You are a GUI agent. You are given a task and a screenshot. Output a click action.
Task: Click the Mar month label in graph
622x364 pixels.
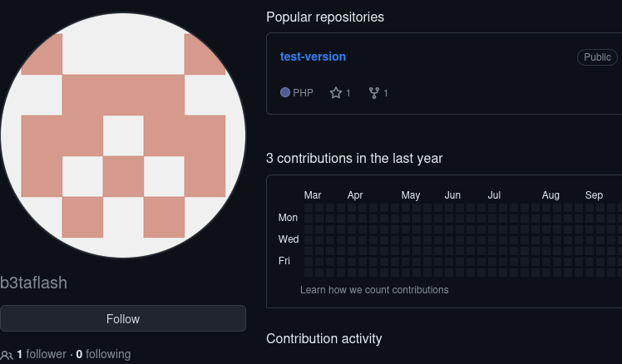[x=313, y=195]
